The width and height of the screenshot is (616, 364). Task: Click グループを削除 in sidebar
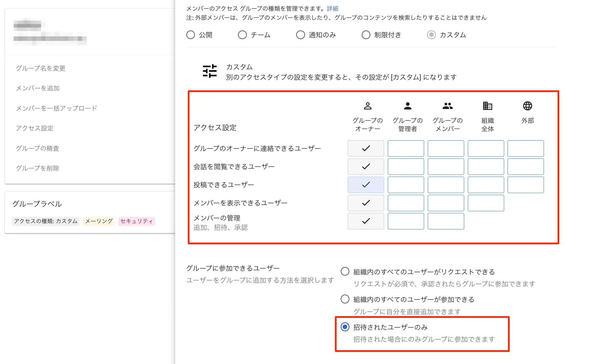tap(37, 168)
